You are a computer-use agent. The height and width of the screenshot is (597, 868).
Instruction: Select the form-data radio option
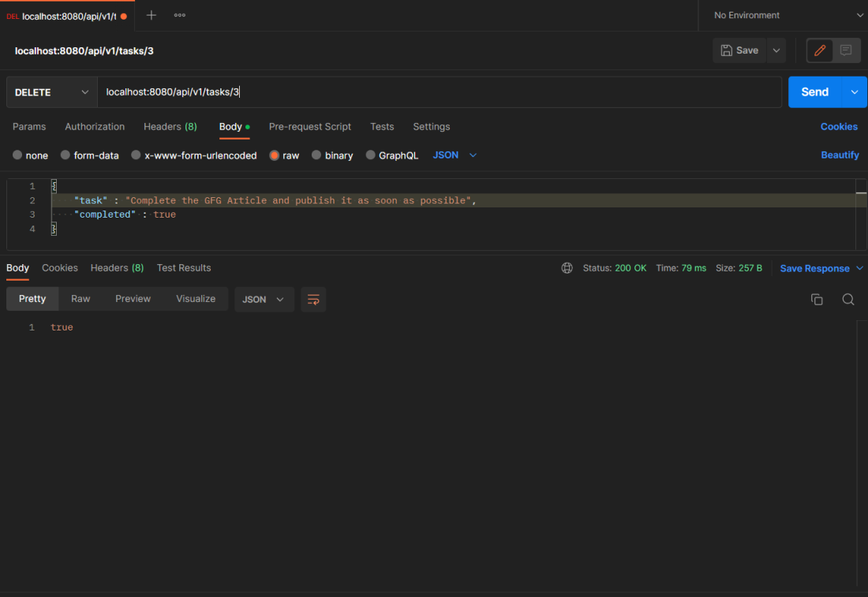65,155
